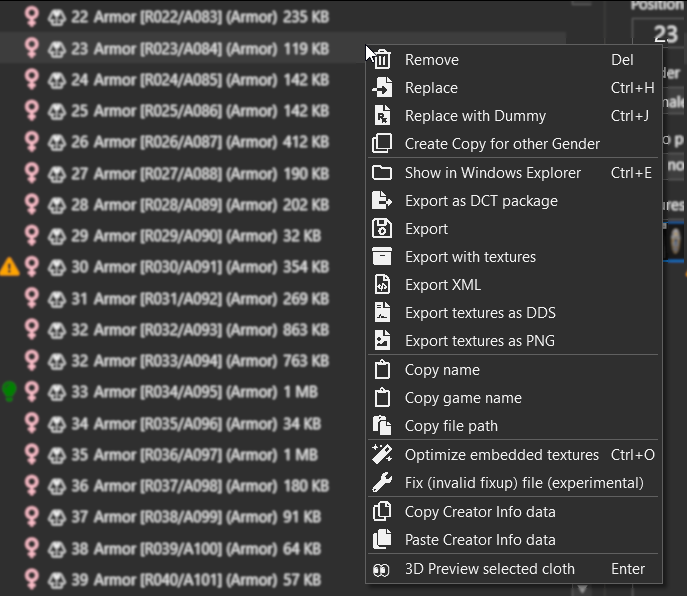This screenshot has width=687, height=596.
Task: Select 32 Armor [R032/A093] 863 KB entry
Action: click(x=200, y=330)
